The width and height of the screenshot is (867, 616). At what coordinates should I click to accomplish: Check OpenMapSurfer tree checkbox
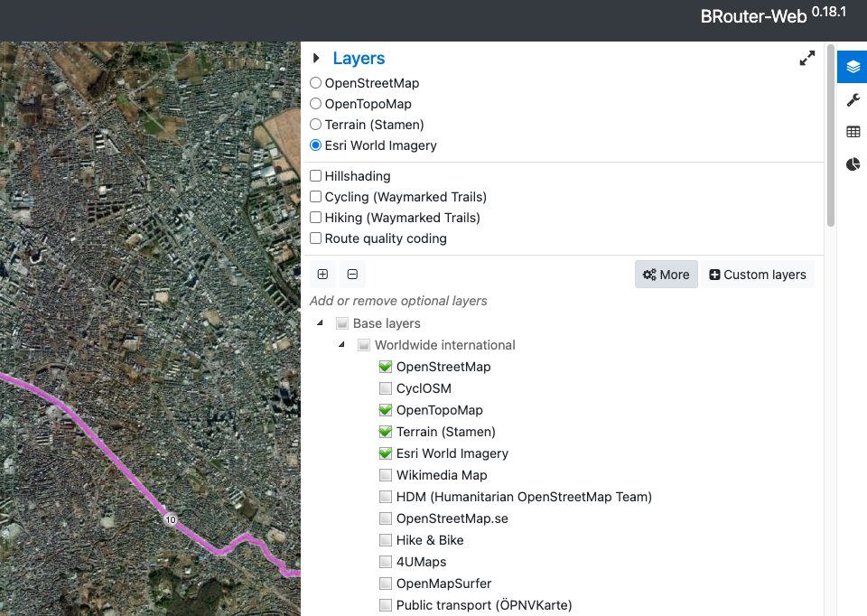click(x=386, y=583)
